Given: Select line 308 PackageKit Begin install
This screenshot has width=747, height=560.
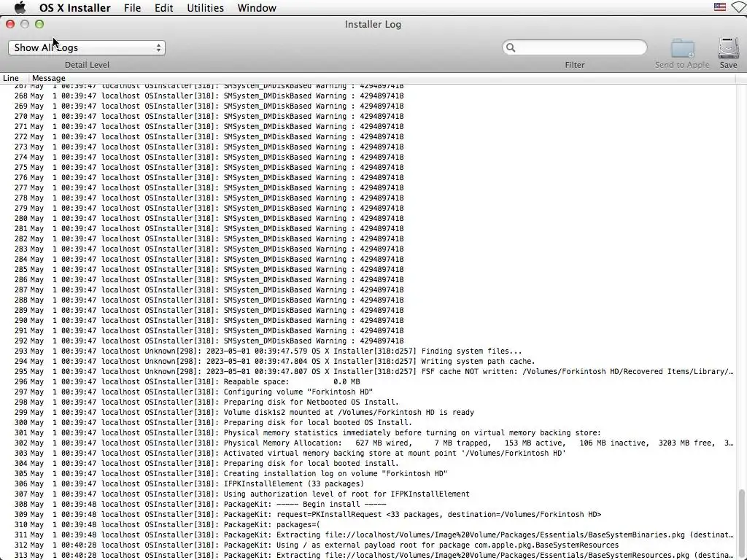Looking at the screenshot, I should click(x=368, y=505).
